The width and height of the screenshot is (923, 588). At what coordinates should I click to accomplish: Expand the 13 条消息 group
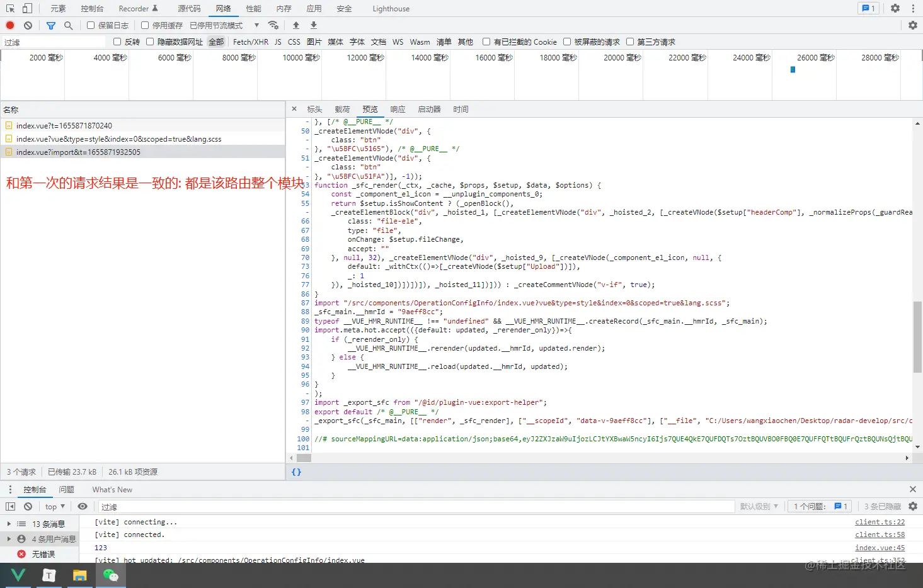9,524
